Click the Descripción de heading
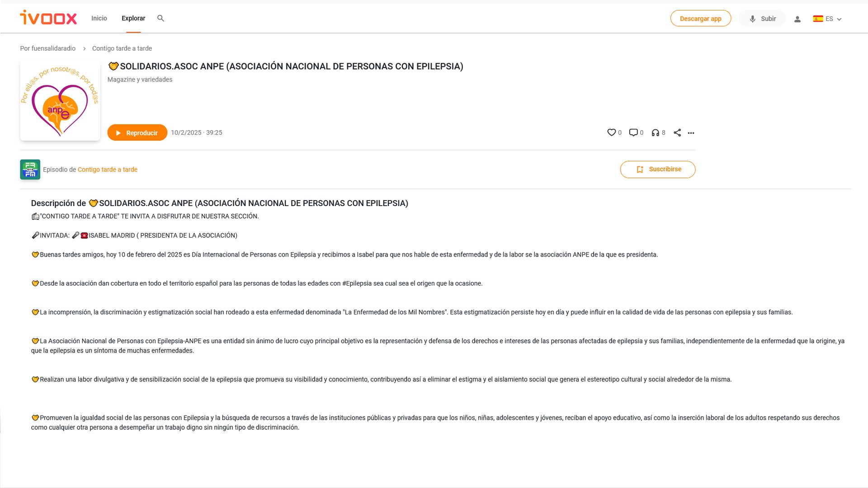This screenshot has width=868, height=488. tap(220, 203)
